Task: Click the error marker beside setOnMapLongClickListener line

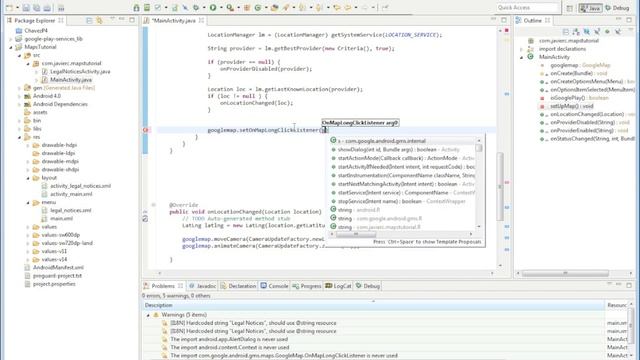Action: [145, 130]
